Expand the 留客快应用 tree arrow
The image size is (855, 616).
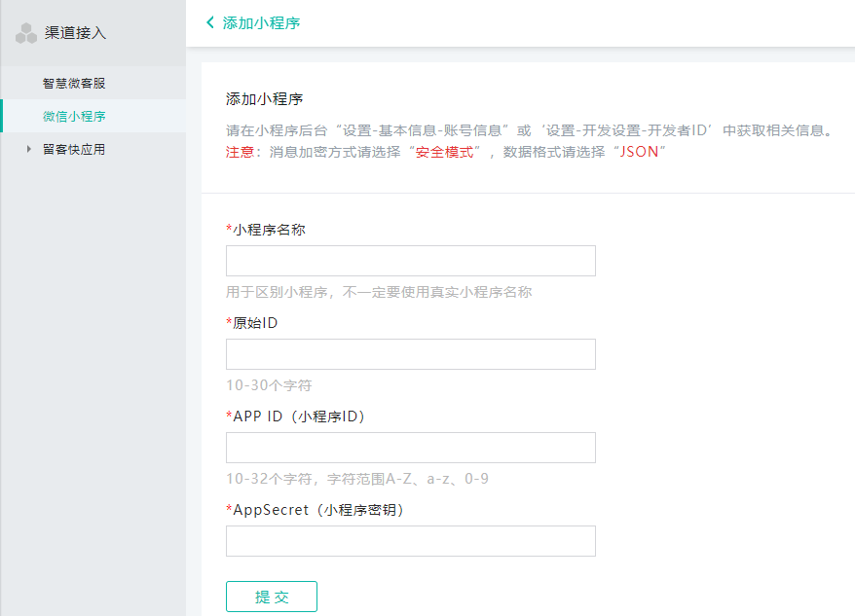pyautogui.click(x=29, y=150)
